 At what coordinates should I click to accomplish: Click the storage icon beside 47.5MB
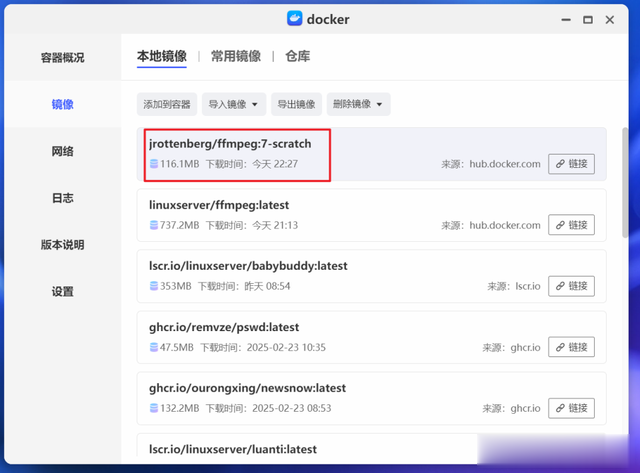[x=154, y=347]
